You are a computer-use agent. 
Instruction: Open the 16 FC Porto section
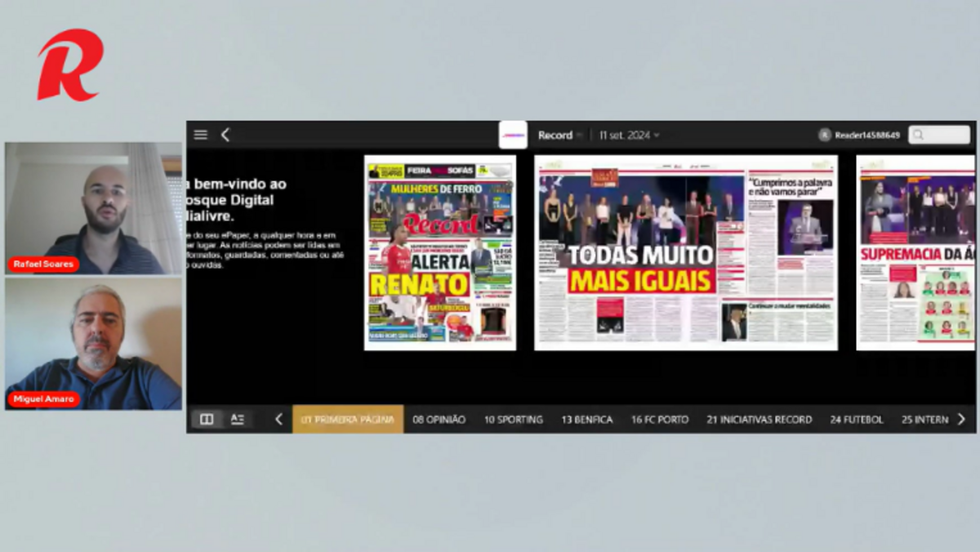[x=659, y=419]
